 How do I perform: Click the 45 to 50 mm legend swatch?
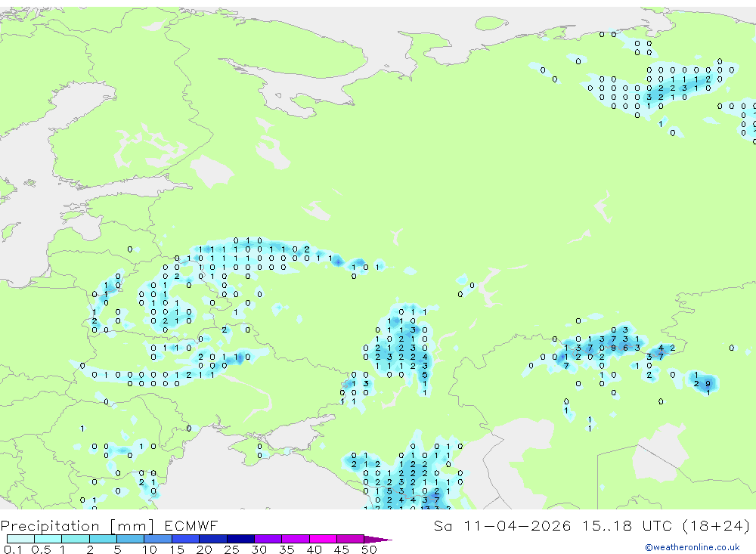(x=351, y=539)
